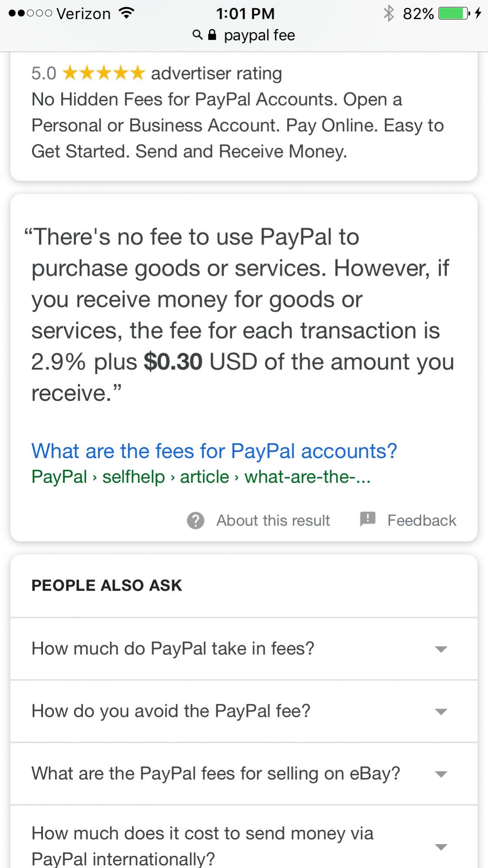
Task: Tap the Bluetooth status icon
Action: 388,13
